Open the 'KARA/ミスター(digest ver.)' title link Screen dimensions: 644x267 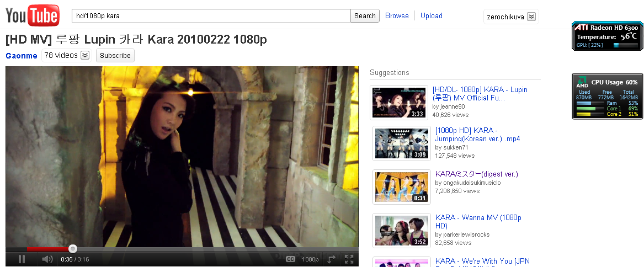[x=476, y=174]
